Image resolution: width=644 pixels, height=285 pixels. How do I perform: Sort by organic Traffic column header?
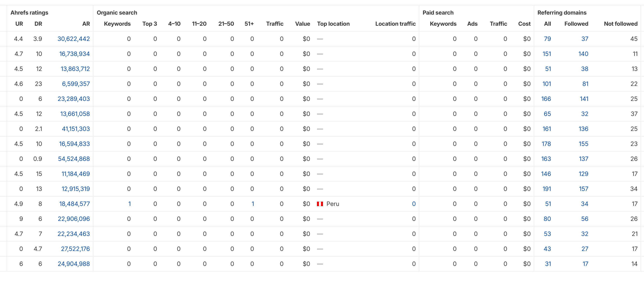pyautogui.click(x=275, y=24)
